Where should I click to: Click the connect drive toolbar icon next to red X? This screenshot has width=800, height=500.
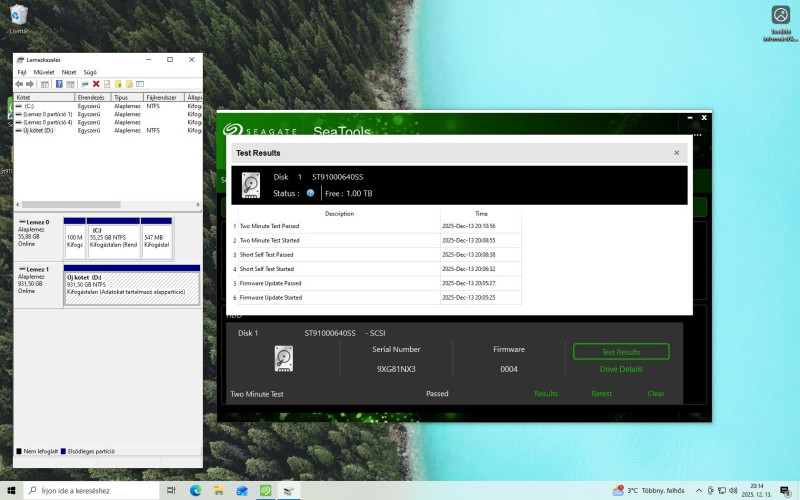[x=85, y=84]
